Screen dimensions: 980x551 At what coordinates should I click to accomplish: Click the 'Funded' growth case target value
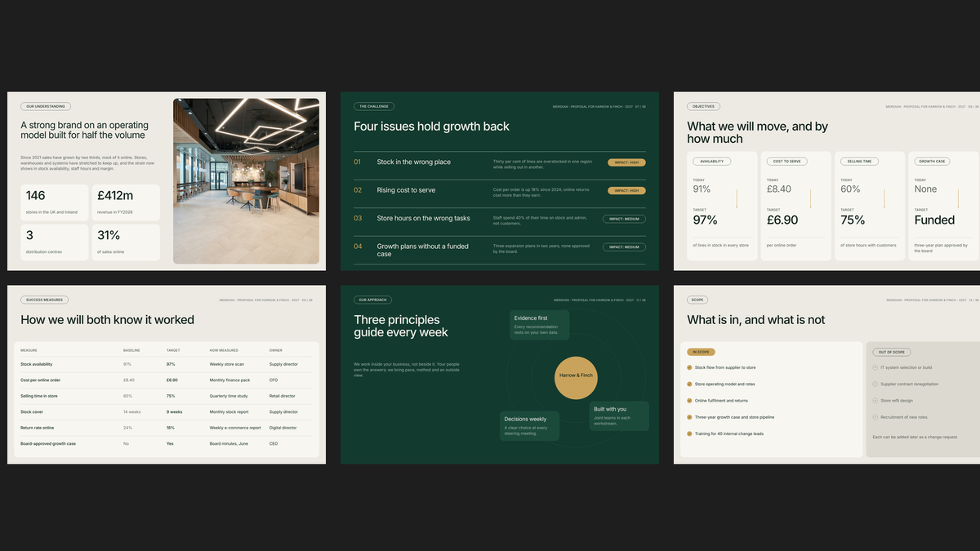(x=934, y=220)
